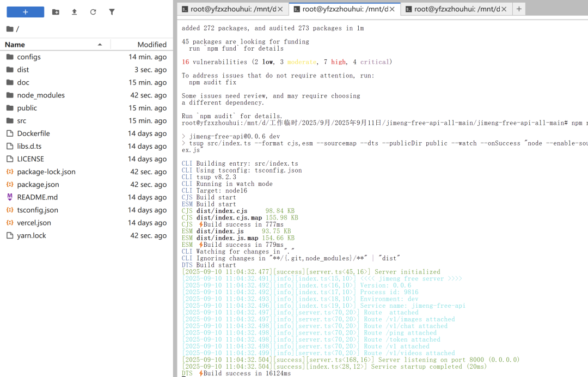Sort files by Modified column header

tap(151, 45)
